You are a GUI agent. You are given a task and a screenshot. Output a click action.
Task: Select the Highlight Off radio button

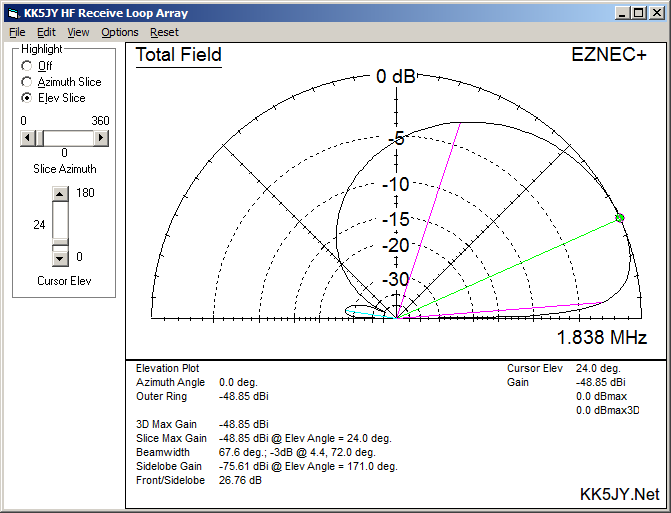(x=27, y=66)
